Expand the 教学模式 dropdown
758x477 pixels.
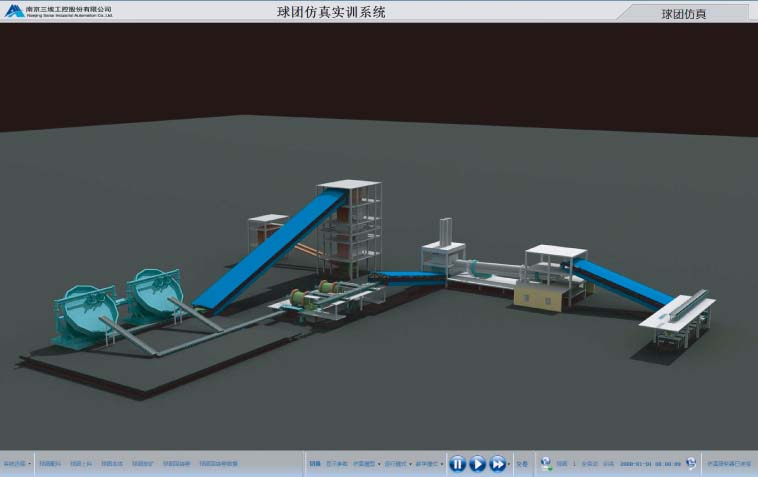pyautogui.click(x=429, y=464)
